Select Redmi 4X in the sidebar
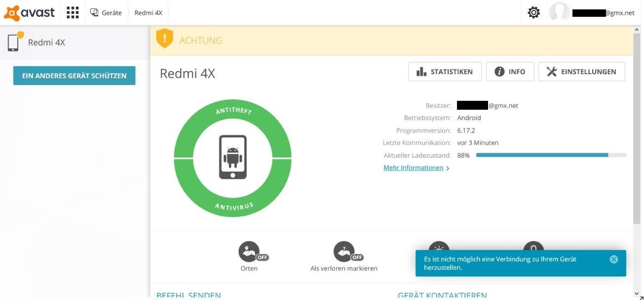Image resolution: width=644 pixels, height=300 pixels. (x=75, y=43)
